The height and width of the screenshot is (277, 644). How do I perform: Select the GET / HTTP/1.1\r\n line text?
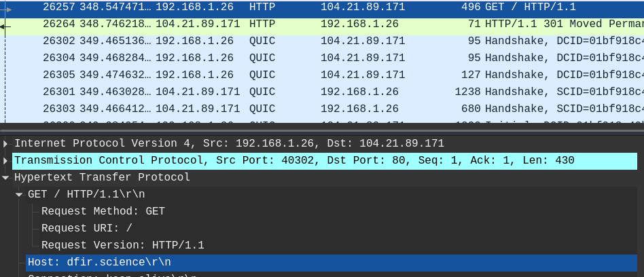pyautogui.click(x=86, y=194)
